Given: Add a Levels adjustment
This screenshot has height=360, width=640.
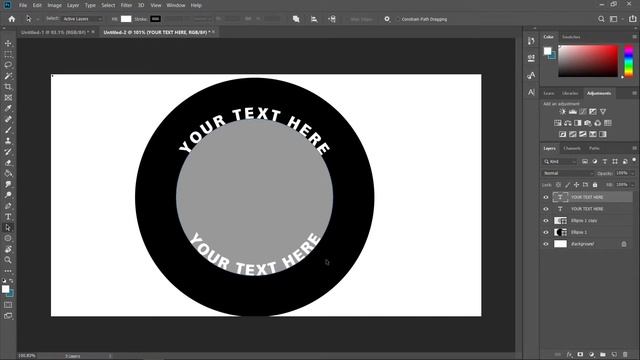Looking at the screenshot, I should point(573,112).
